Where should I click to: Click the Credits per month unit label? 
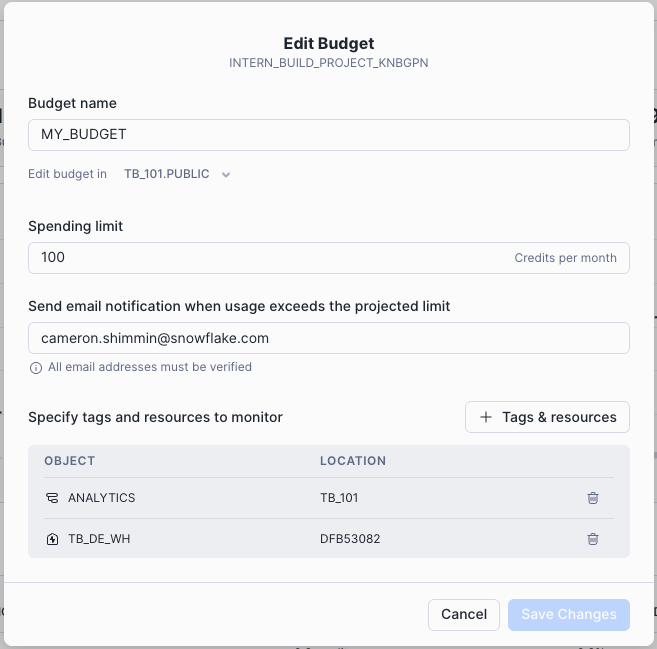[565, 258]
